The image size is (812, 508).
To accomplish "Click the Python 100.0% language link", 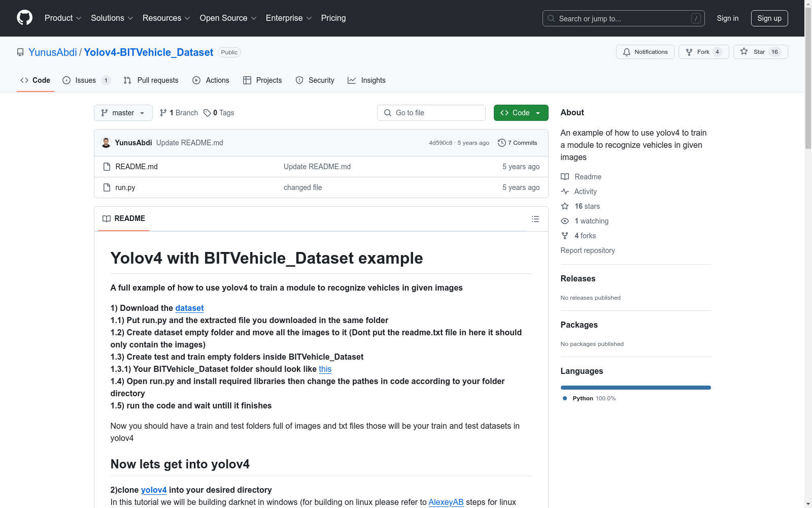I will pos(590,398).
